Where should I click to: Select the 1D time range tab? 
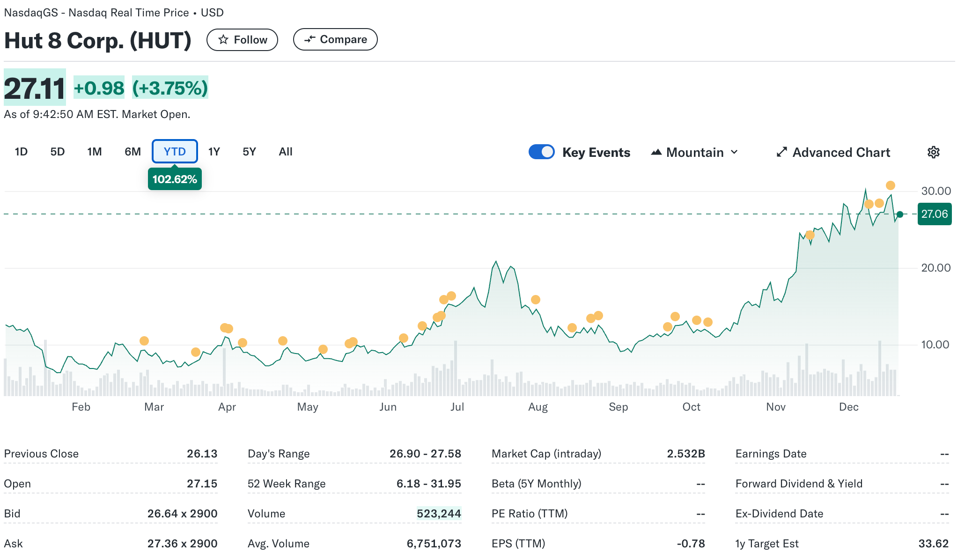(21, 152)
